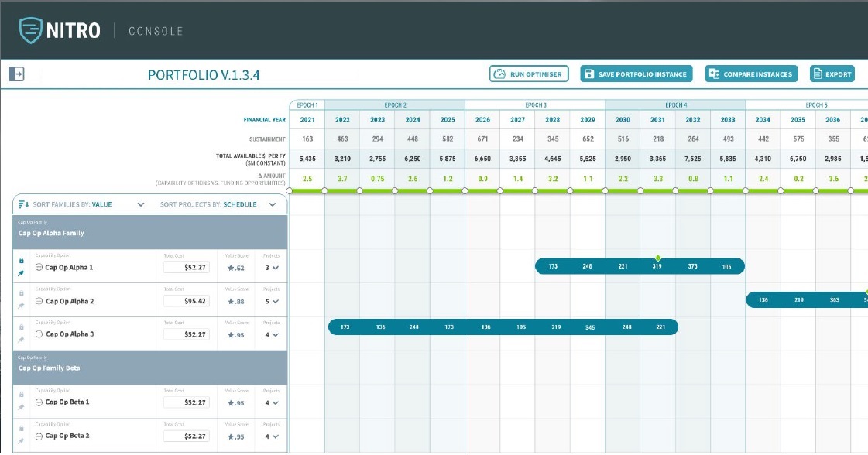This screenshot has width=868, height=455.
Task: Click the CONSOLE label in header
Action: pos(156,32)
